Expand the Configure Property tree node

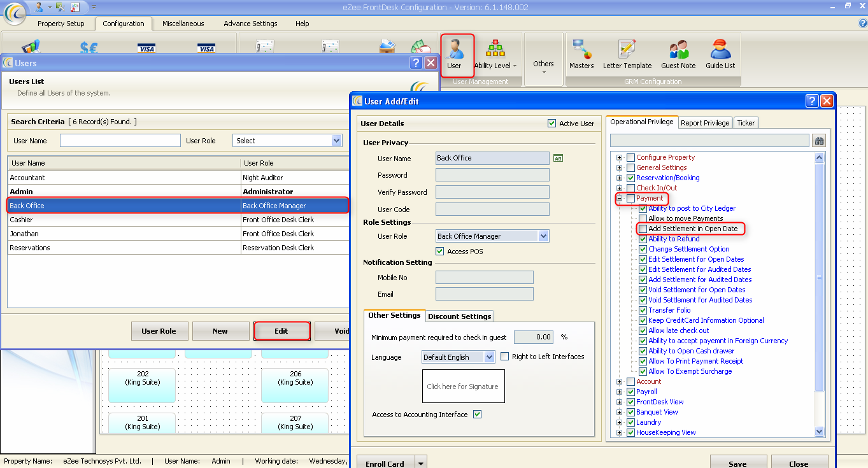coord(619,157)
